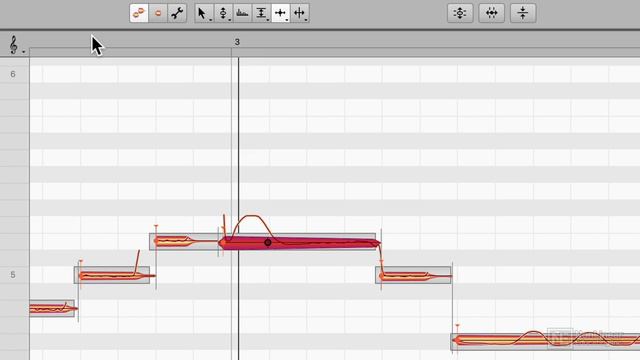Select the Amplitude tool
This screenshot has width=640, height=360.
261,13
